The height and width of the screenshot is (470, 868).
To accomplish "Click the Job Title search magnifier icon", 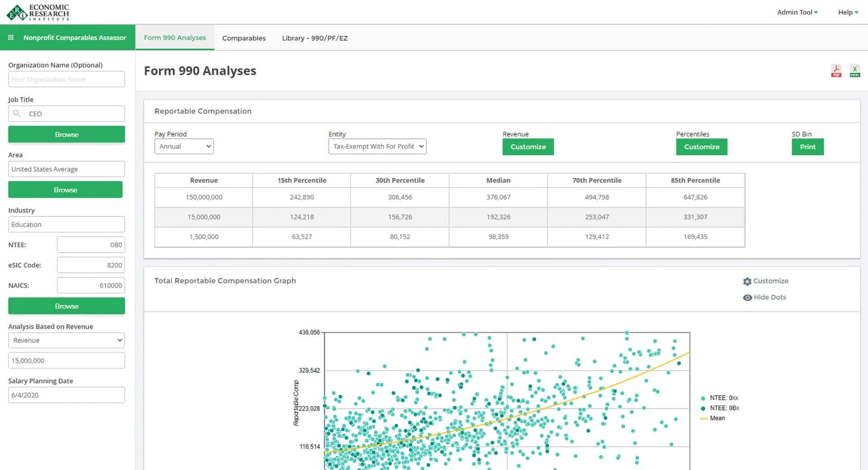I will click(x=17, y=114).
